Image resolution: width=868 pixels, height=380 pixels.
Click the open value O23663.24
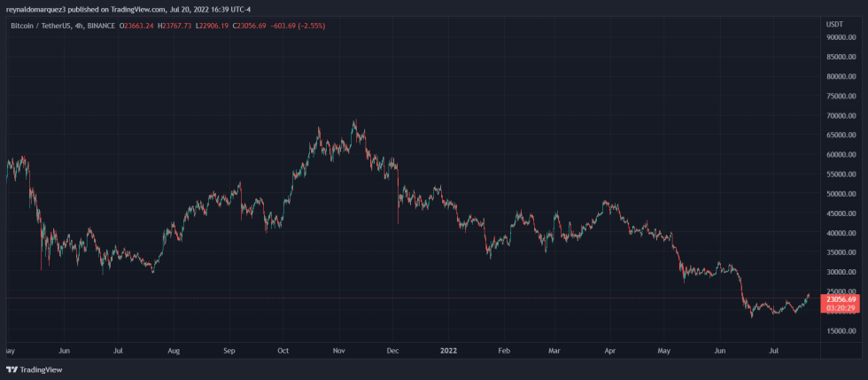click(136, 26)
